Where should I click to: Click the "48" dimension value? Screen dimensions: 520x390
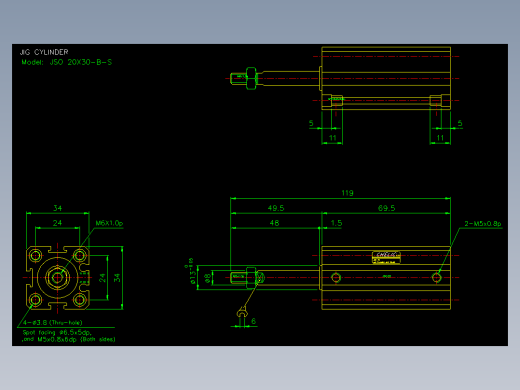pyautogui.click(x=274, y=223)
